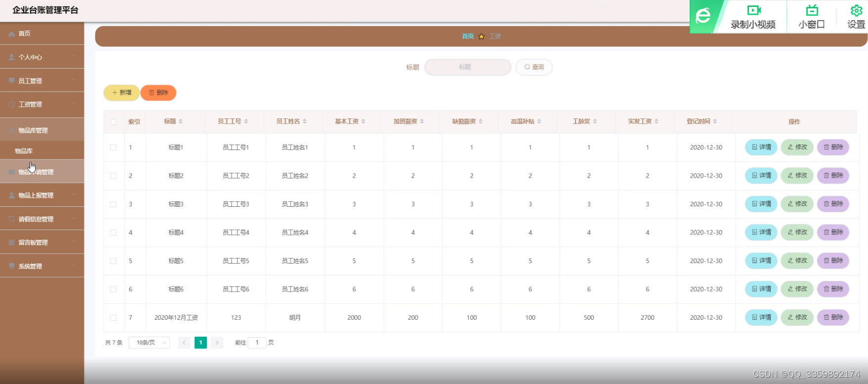Check the checkbox for row 标题4
This screenshot has width=868, height=384.
tap(114, 232)
